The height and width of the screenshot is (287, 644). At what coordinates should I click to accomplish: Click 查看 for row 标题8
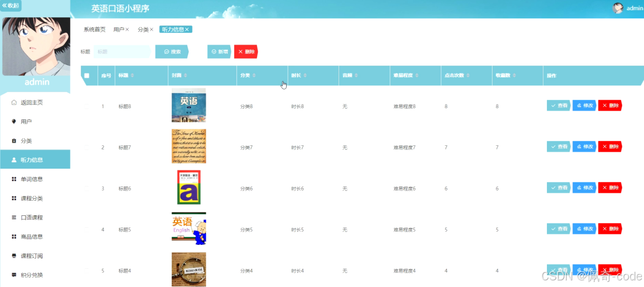559,105
